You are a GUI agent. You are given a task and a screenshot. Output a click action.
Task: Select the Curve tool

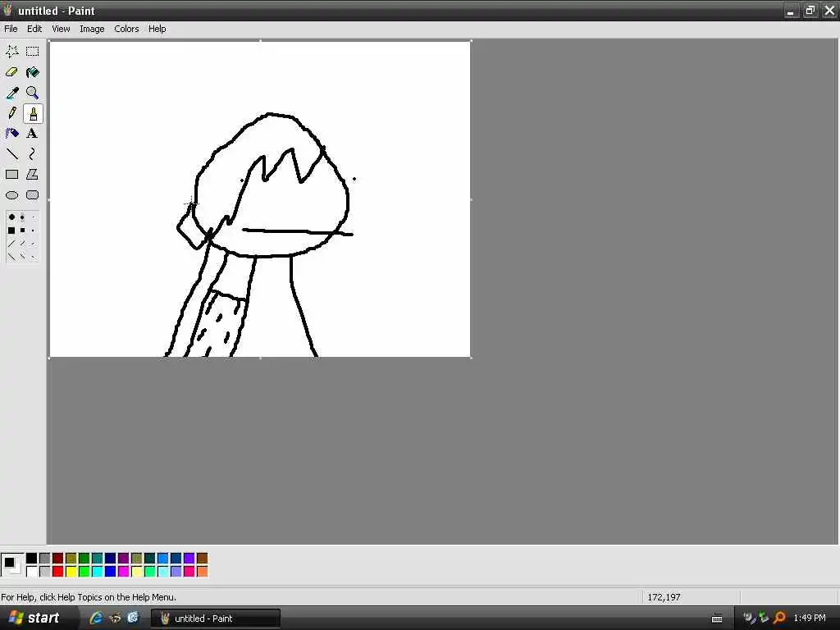pos(33,154)
